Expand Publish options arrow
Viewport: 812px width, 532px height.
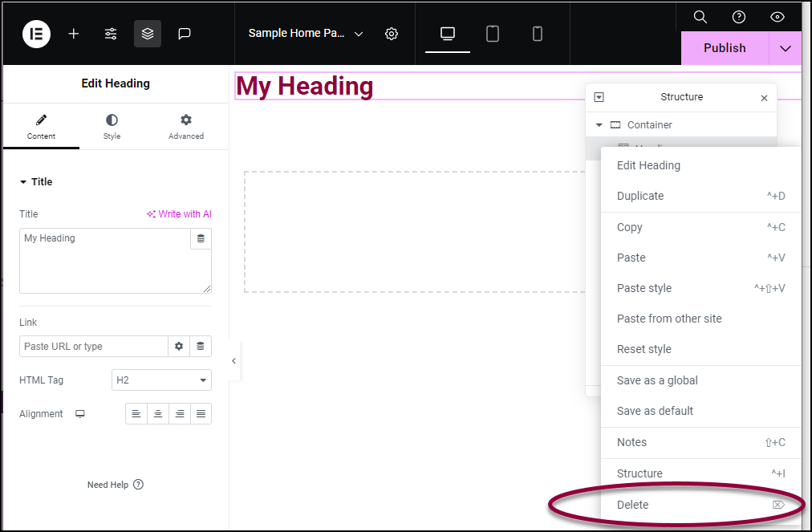click(785, 48)
